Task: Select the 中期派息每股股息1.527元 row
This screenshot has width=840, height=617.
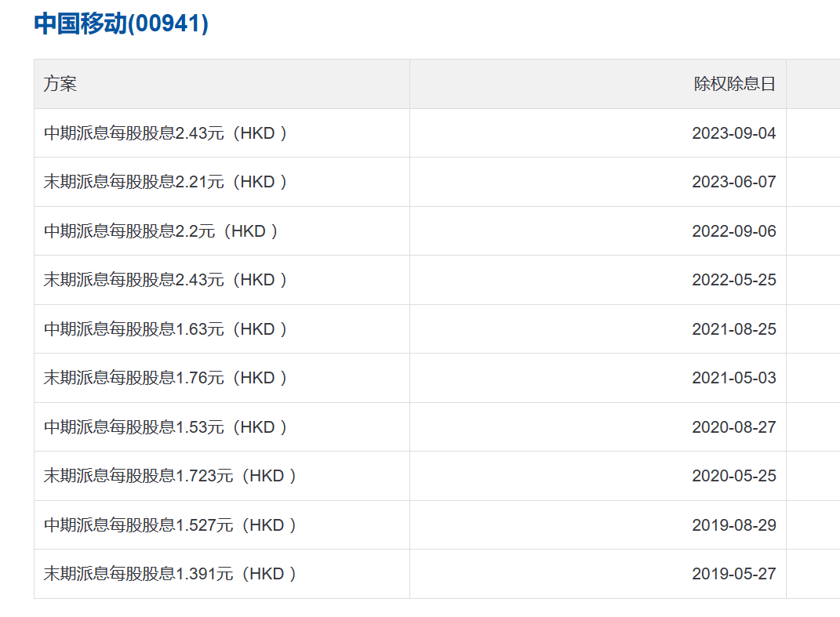Action: [437, 524]
